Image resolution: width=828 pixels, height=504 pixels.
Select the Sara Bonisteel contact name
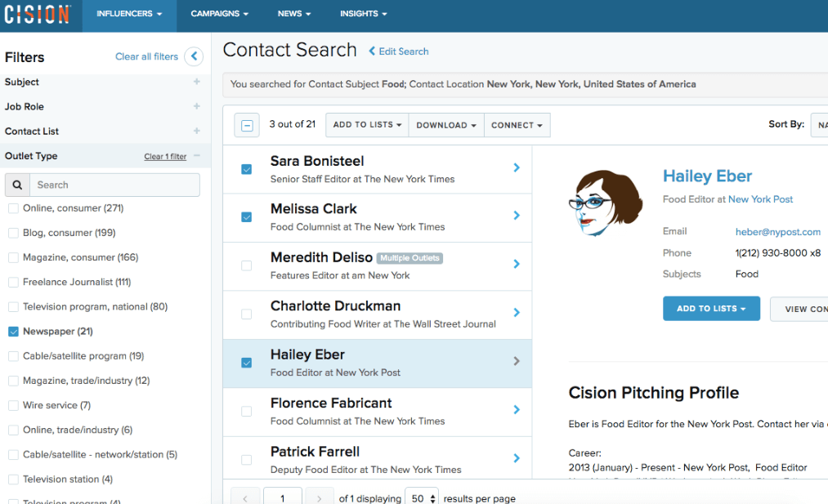(x=317, y=161)
